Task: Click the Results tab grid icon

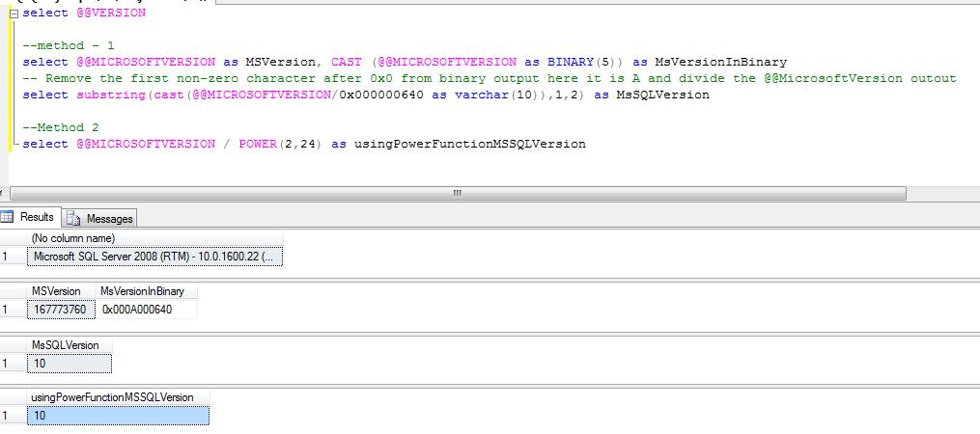Action: pyautogui.click(x=8, y=218)
